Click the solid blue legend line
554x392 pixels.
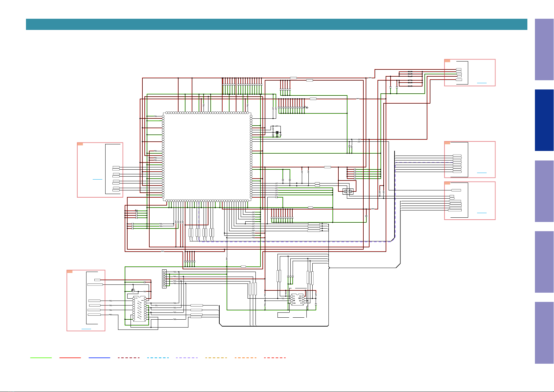(x=99, y=358)
